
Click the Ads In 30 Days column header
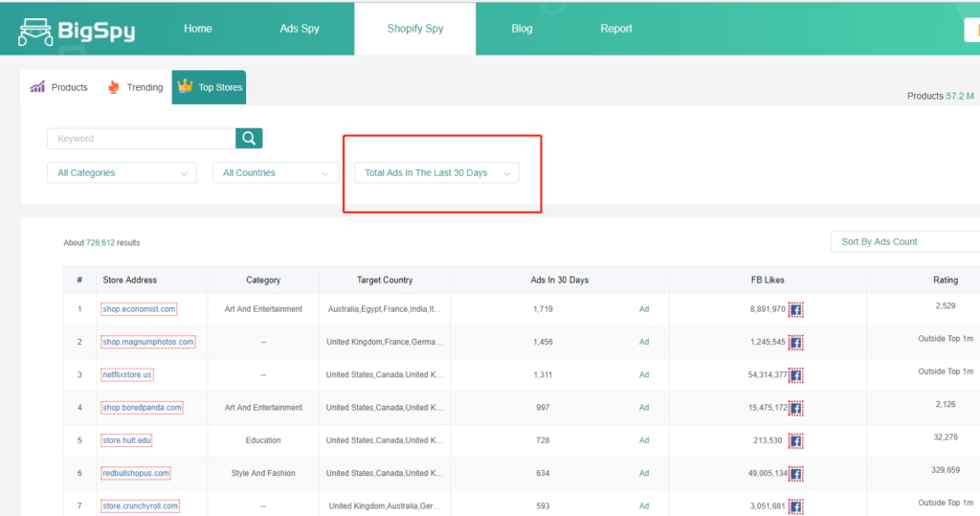click(559, 280)
